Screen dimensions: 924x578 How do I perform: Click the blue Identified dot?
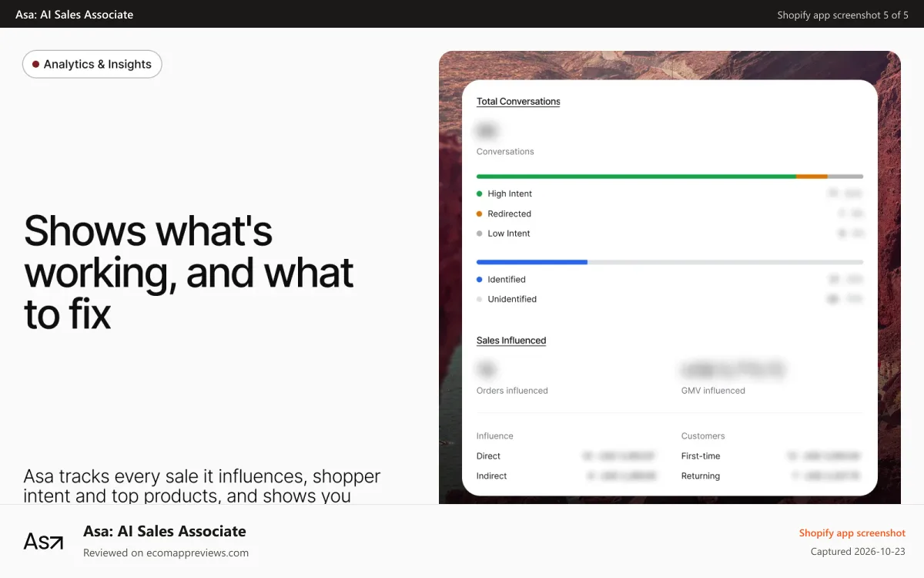pos(479,279)
